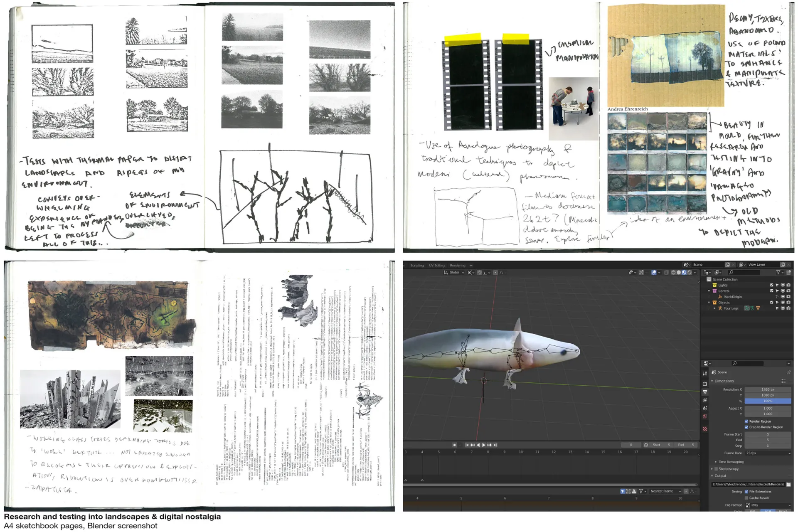Enable the Cache Result checkbox
The image size is (798, 532).
coord(746,498)
